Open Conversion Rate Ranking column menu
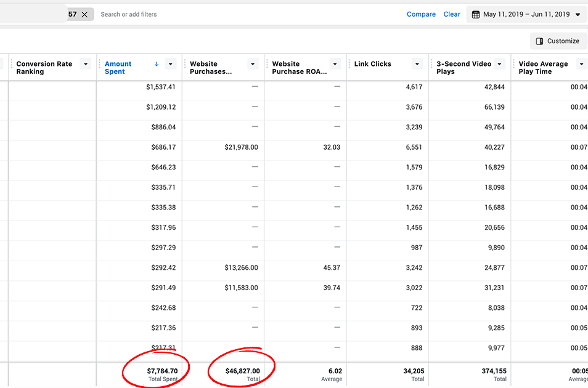This screenshot has height=388, width=588. click(86, 64)
